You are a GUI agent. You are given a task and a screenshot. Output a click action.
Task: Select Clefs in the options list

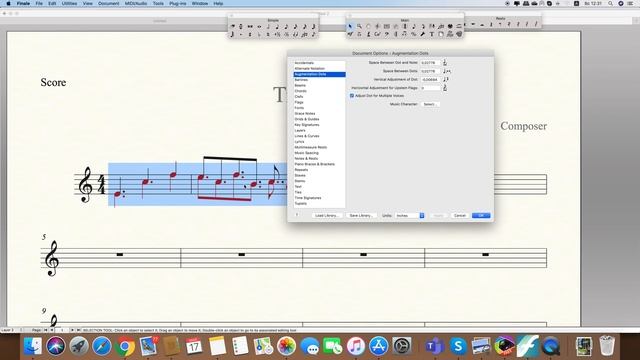(x=319, y=97)
